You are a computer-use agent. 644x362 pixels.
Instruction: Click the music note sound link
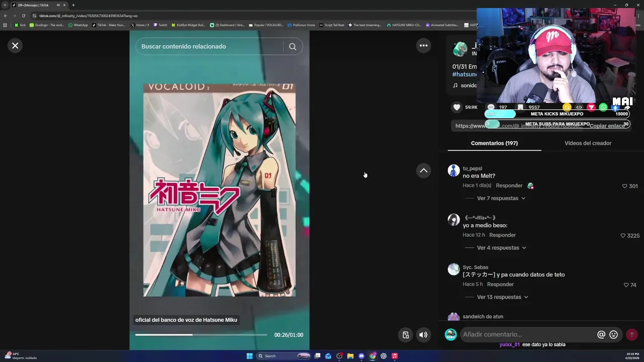point(464,85)
